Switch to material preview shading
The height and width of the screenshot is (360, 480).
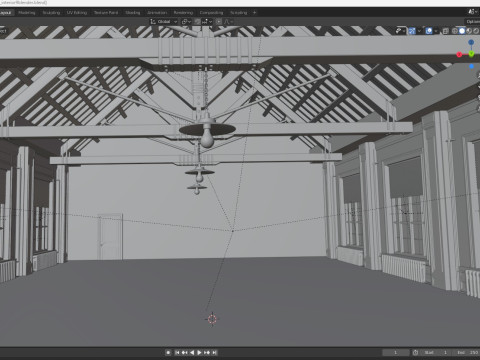tap(469, 31)
